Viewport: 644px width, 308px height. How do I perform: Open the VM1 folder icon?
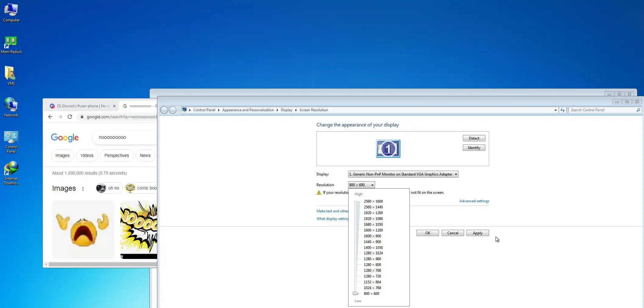pos(11,76)
